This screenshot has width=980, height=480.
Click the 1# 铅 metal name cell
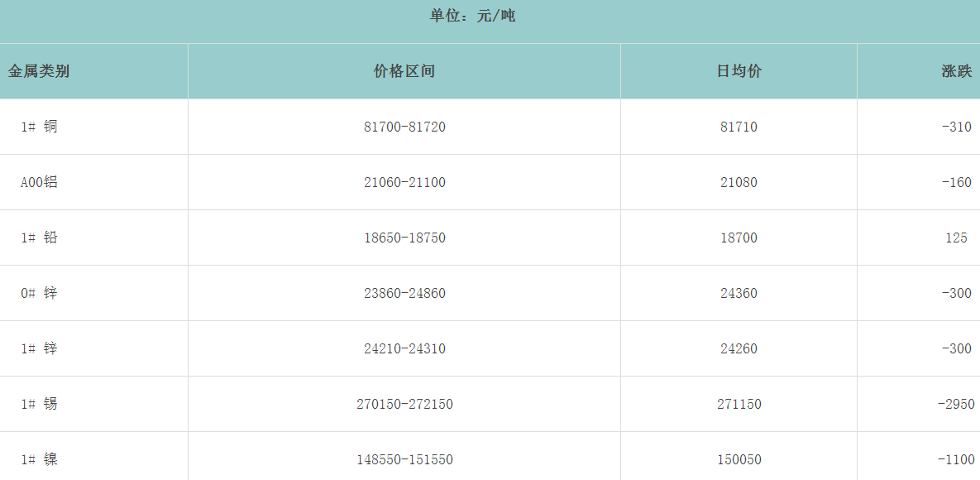[x=39, y=238]
